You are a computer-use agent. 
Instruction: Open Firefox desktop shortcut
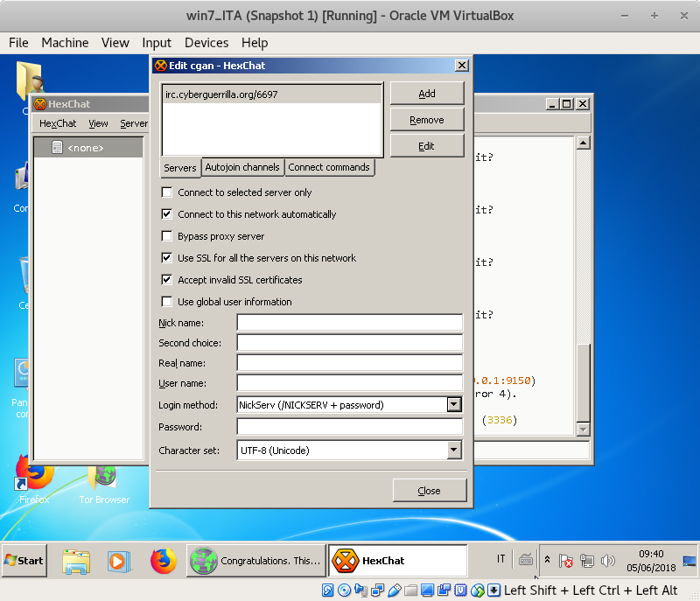[34, 479]
